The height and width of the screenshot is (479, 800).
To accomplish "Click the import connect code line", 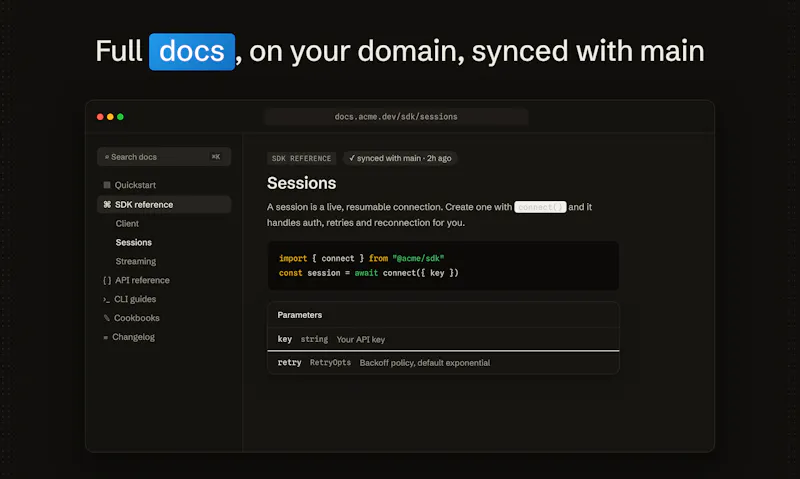I will click(361, 258).
